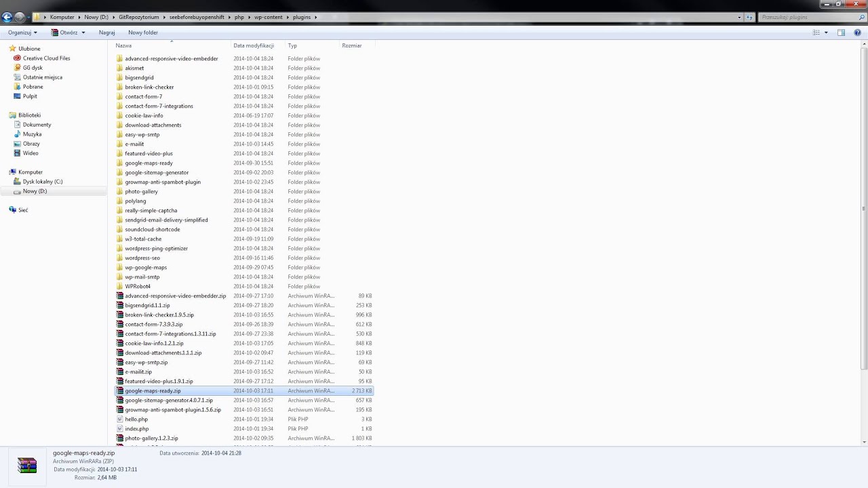868x488 pixels.
Task: Sort by the Nazwa column header
Action: point(173,45)
